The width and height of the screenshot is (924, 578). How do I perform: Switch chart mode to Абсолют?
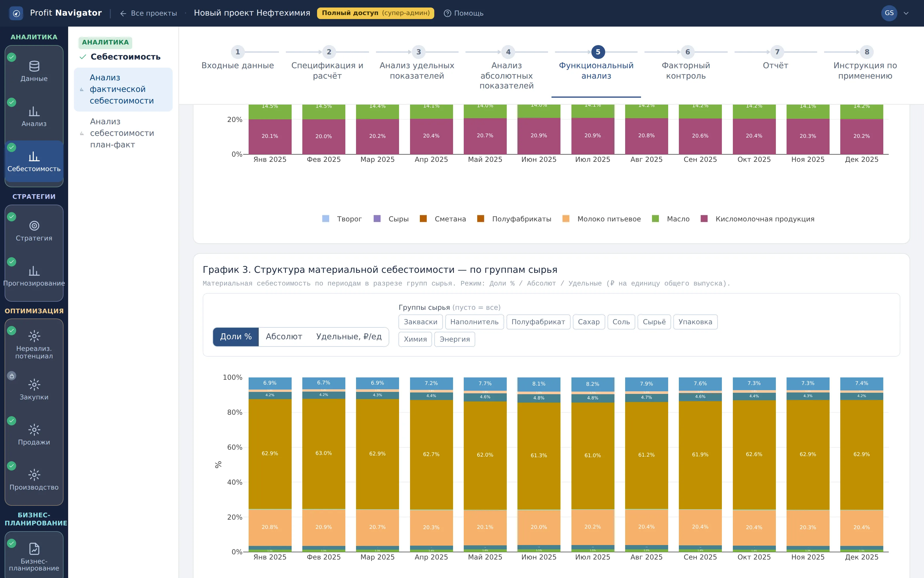[284, 337]
